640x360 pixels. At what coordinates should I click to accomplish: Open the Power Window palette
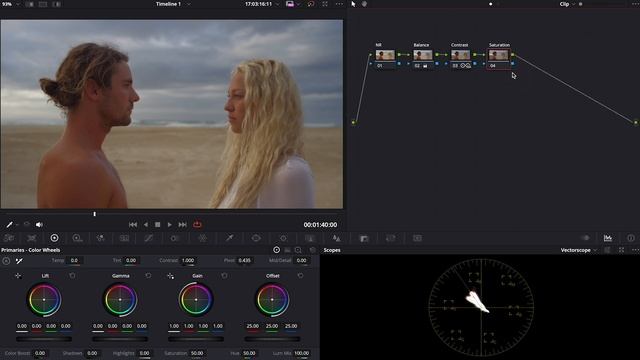tap(256, 238)
